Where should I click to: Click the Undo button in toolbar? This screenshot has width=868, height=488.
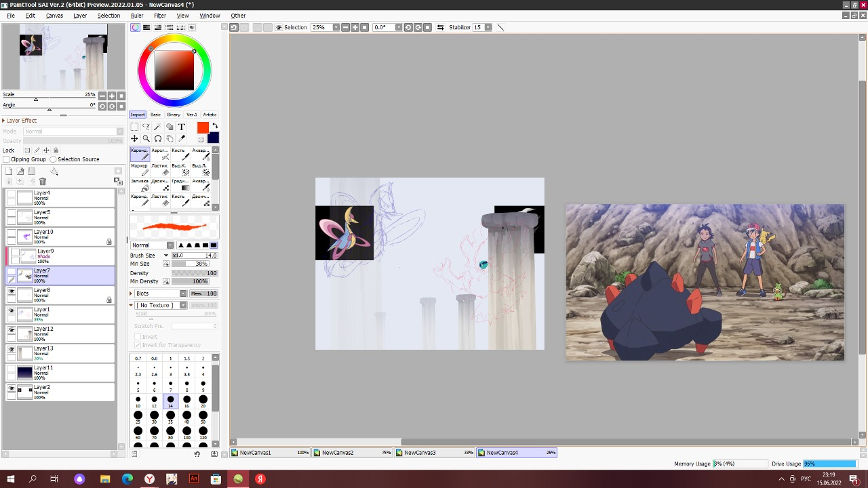tap(234, 27)
